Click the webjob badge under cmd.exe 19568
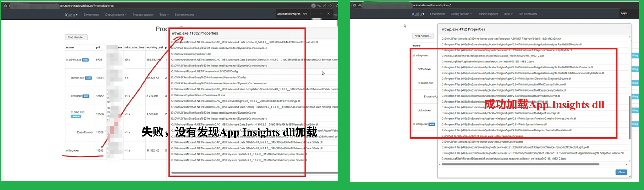Screen dimensions: 644x190 (76, 116)
